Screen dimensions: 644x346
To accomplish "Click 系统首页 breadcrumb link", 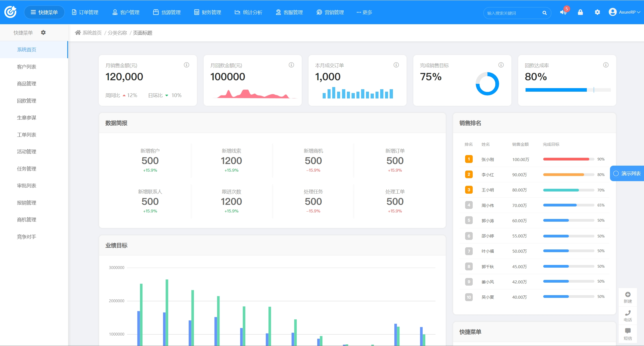I will point(92,33).
